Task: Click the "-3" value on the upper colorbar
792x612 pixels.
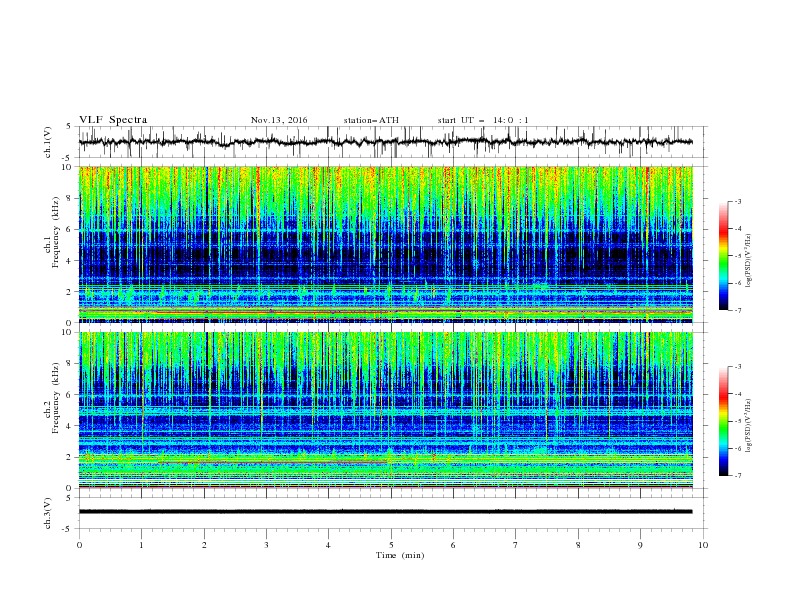Action: 738,201
